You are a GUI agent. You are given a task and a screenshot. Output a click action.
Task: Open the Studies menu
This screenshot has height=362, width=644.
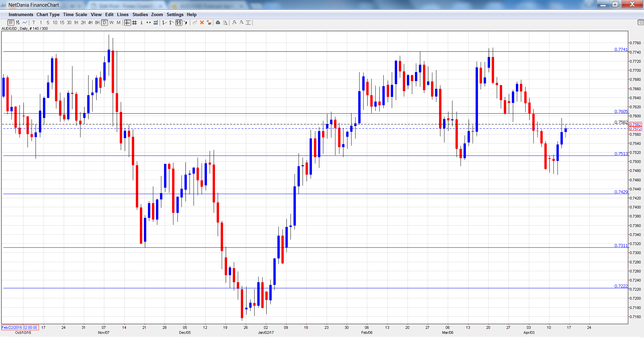pos(140,14)
